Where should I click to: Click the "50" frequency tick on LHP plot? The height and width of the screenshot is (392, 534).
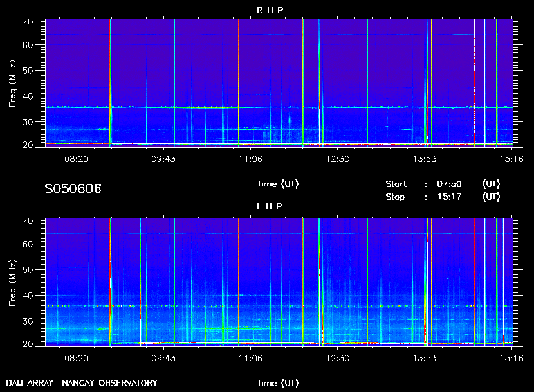click(x=28, y=270)
